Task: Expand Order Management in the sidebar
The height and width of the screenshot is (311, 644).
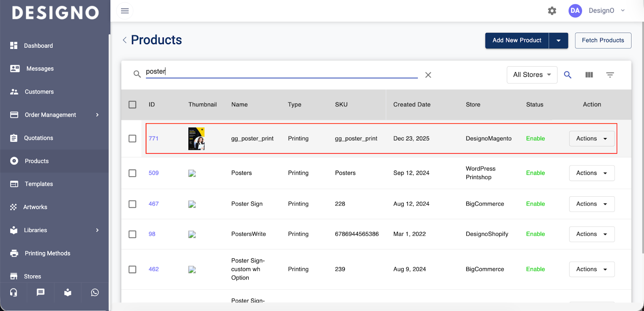Action: [x=50, y=115]
